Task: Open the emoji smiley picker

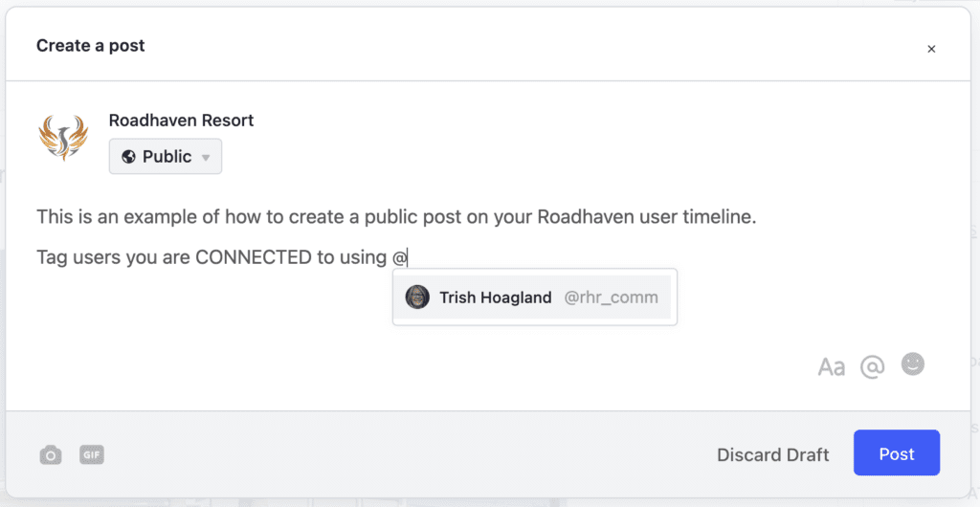Action: point(912,364)
